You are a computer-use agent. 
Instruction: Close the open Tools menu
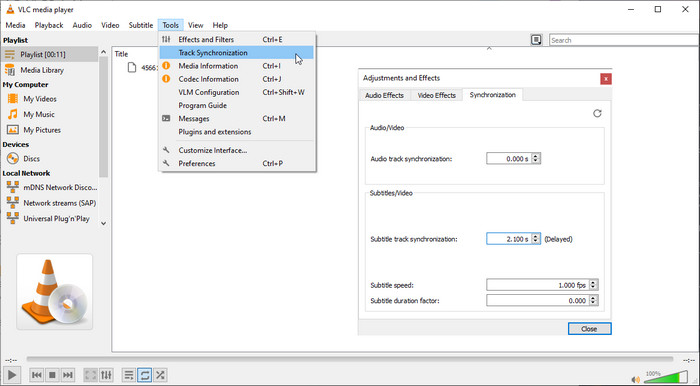tap(171, 25)
